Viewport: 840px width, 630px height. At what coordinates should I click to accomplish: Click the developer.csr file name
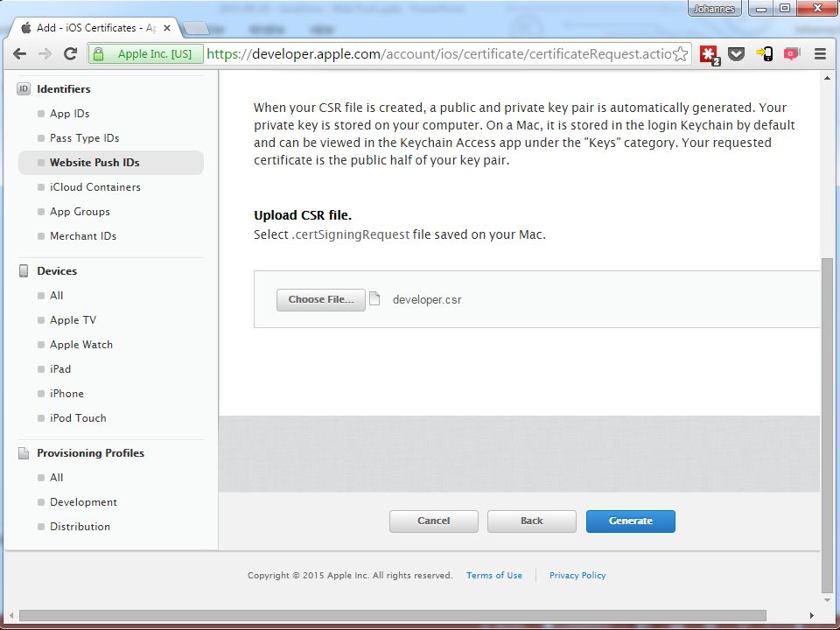point(427,300)
